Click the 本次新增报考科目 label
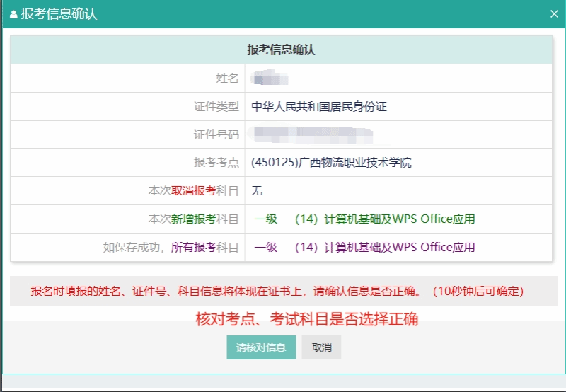566x392 pixels. [193, 219]
